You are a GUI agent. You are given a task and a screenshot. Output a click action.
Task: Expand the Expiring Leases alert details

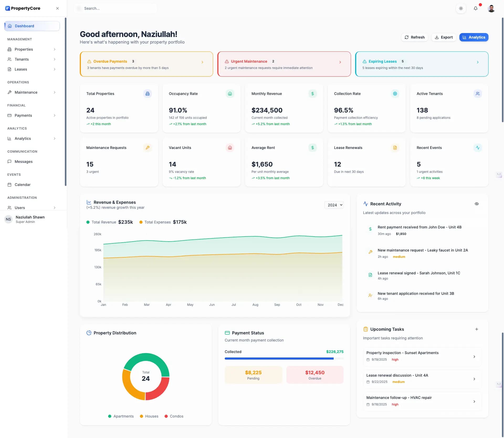477,62
